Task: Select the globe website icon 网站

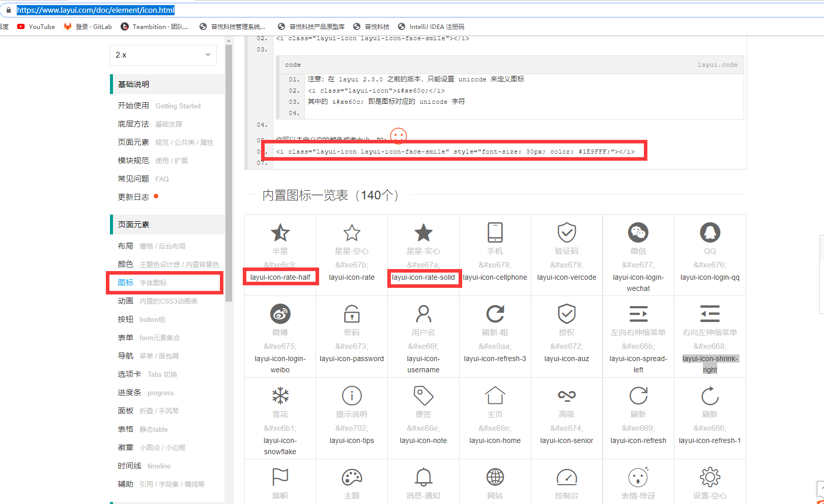Action: click(495, 477)
